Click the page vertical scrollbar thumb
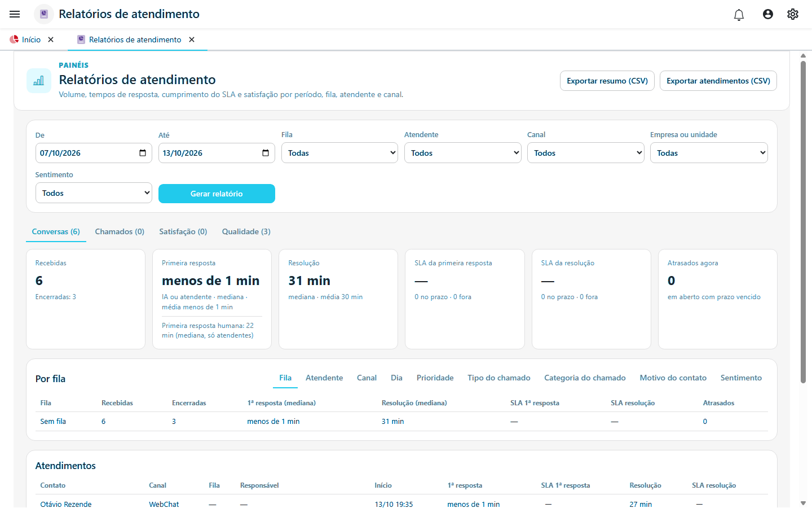812x508 pixels. click(x=803, y=222)
